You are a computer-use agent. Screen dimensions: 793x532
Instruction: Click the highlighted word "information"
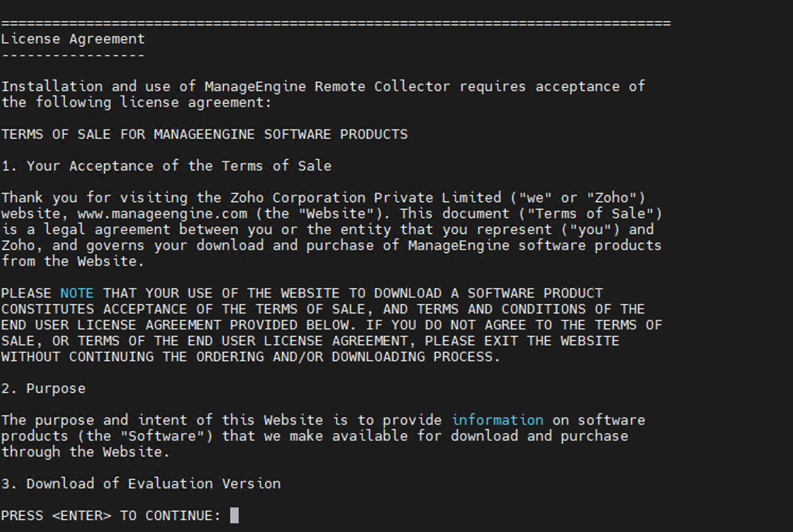tap(497, 420)
